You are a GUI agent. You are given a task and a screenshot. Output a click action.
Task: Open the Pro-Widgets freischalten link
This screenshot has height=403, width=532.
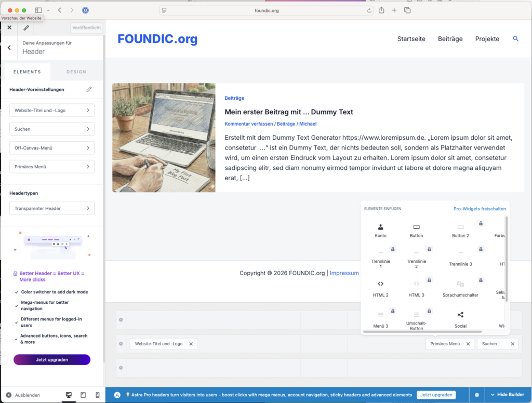click(479, 209)
